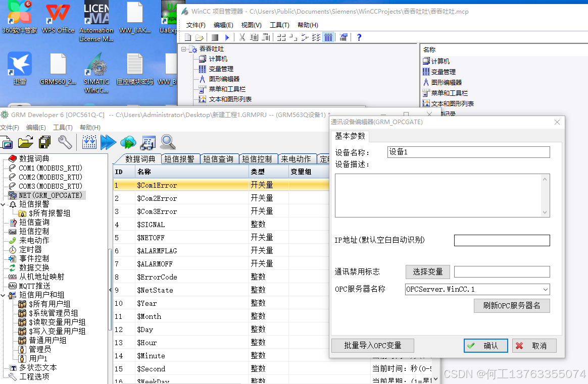Viewport: 588px width, 384px height.
Task: Click the 设备描述 text area
Action: (x=443, y=196)
